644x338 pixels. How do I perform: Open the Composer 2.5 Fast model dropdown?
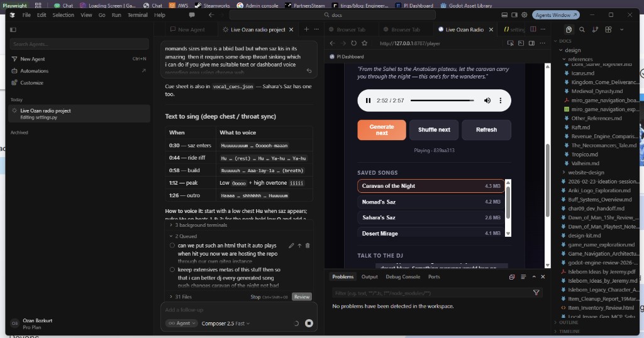(x=226, y=323)
